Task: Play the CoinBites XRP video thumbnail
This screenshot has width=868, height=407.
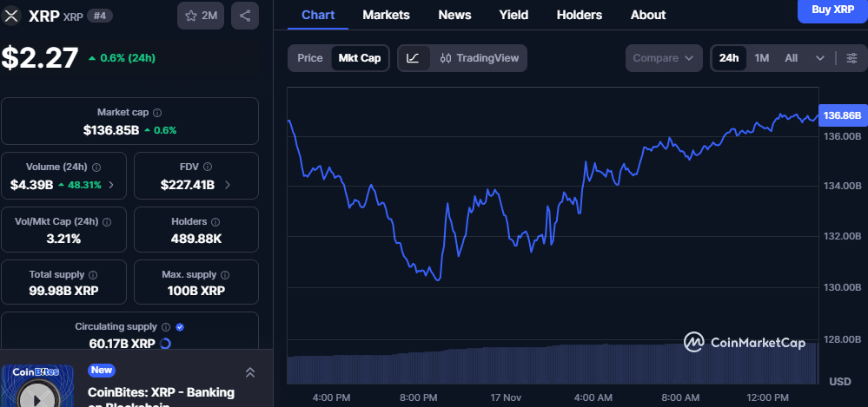Action: 36,396
